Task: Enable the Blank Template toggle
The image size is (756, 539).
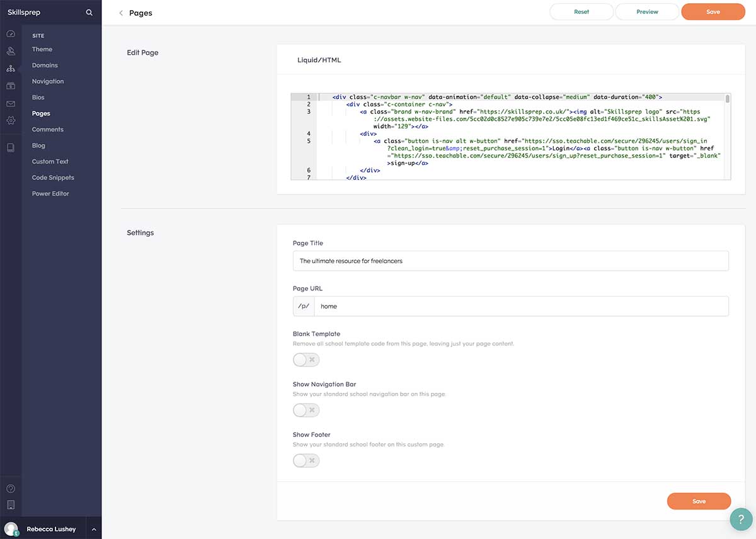Action: click(306, 360)
